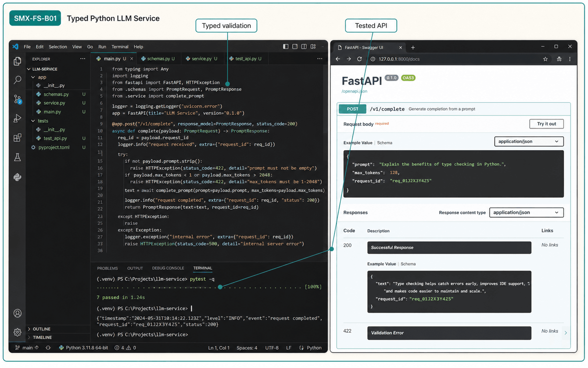Open the Explorer view in VS Code activity bar
The image size is (588, 368).
tap(17, 61)
